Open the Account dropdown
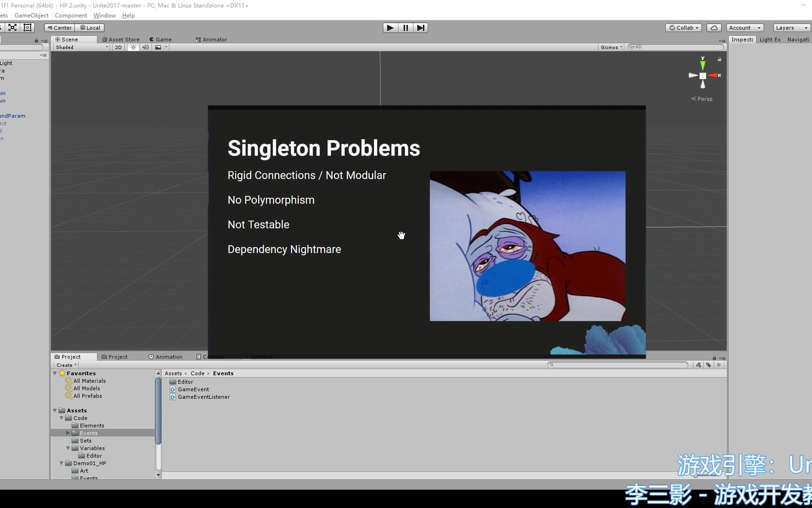This screenshot has width=812, height=508. pyautogui.click(x=745, y=28)
